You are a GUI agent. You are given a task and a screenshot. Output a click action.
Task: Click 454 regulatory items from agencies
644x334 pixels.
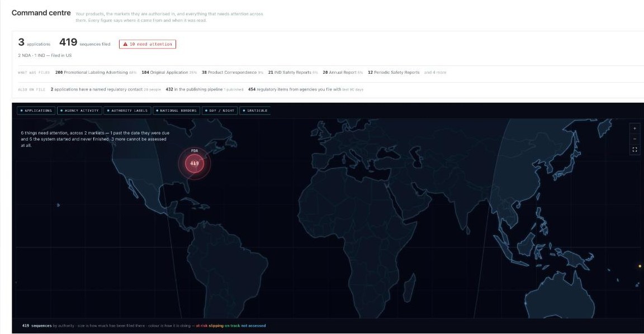click(306, 89)
